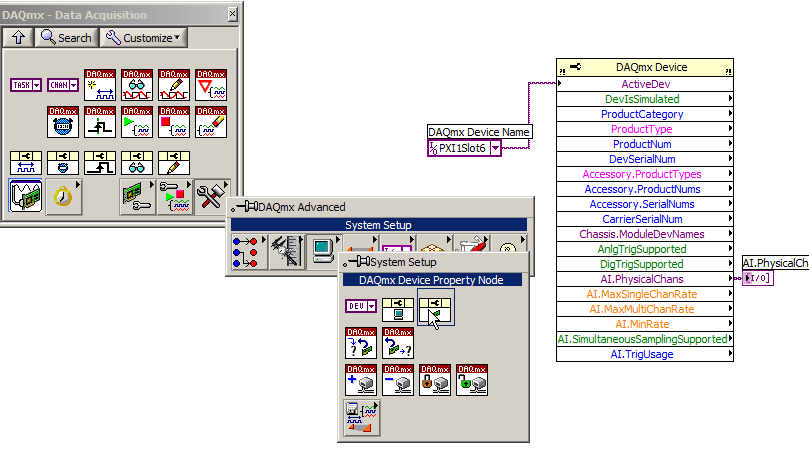The image size is (809, 466).
Task: Select the ProductType property row
Action: 645,129
